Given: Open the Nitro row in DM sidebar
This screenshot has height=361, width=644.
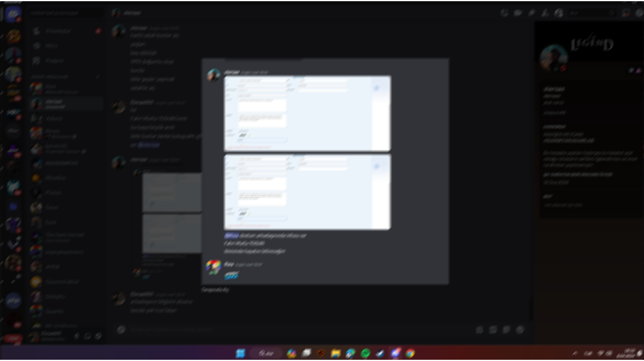Looking at the screenshot, I should 66,45.
